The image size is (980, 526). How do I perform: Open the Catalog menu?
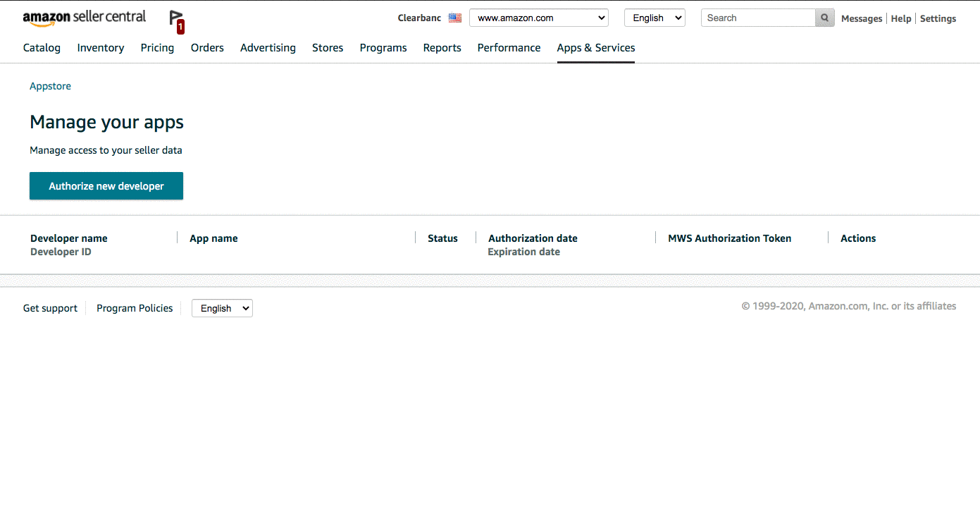point(42,48)
